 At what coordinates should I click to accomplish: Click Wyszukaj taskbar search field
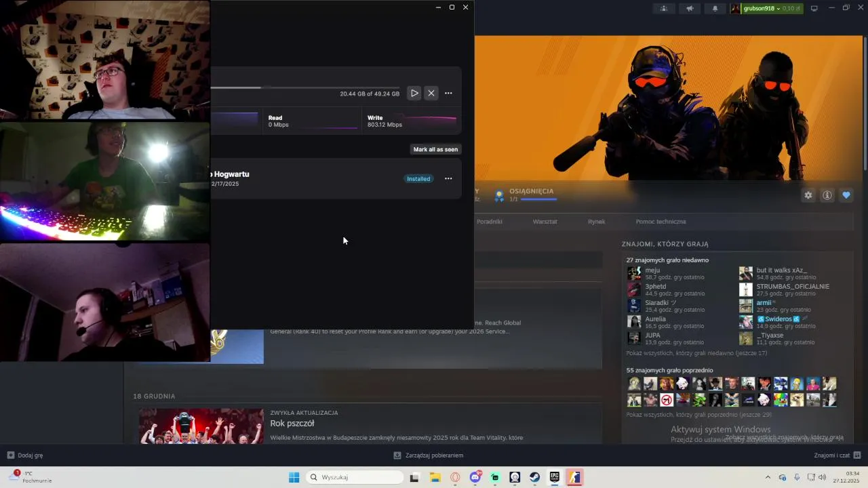pos(353,477)
